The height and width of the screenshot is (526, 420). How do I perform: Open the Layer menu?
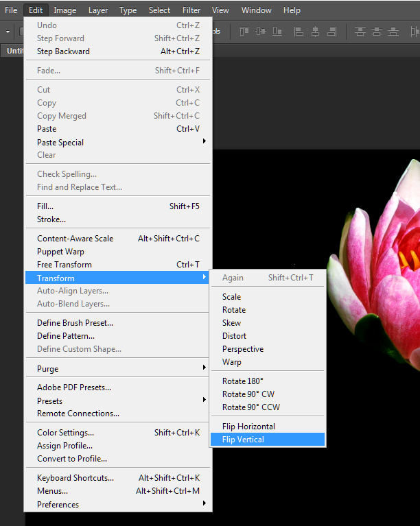pyautogui.click(x=98, y=10)
